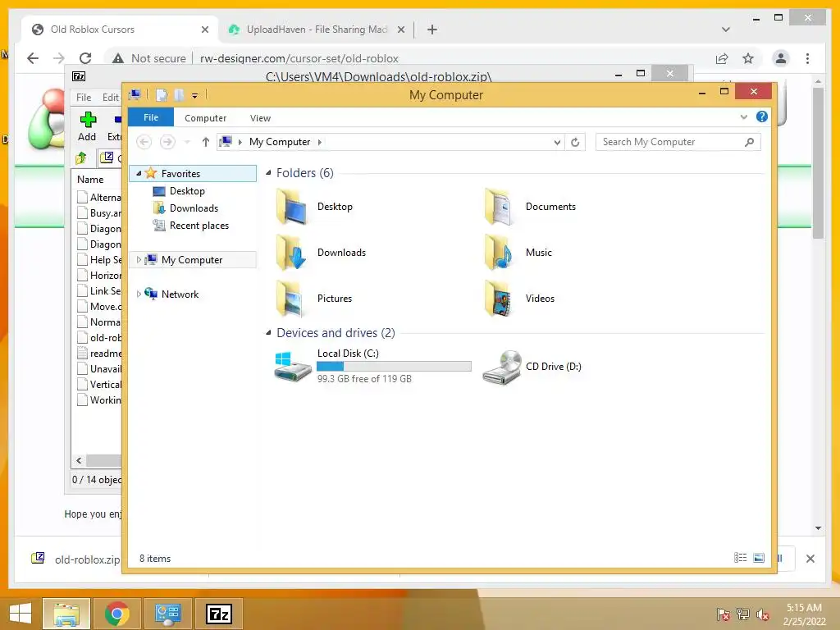Switch to large icons view in status bar
Image resolution: width=840 pixels, height=630 pixels.
(x=759, y=558)
